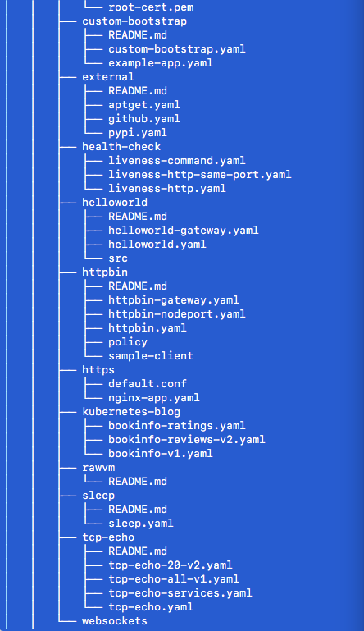The image size is (364, 631).
Task: Select the src folder under helloworld
Action: pyautogui.click(x=118, y=258)
